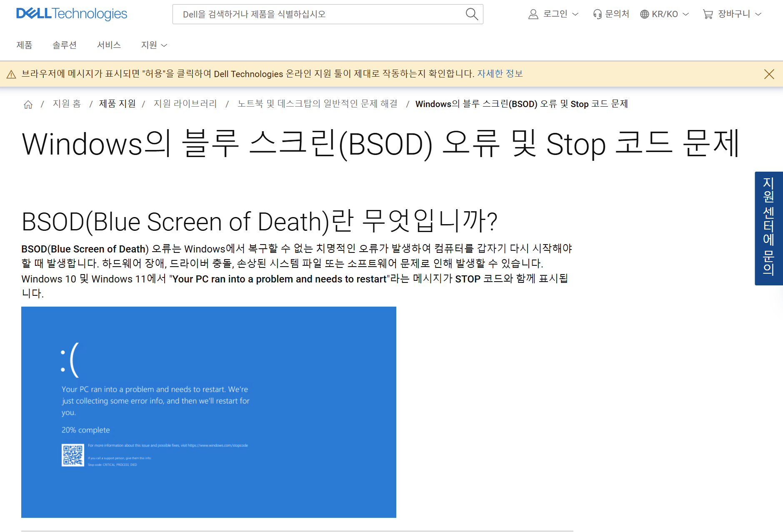Open the 지원 센터에 문의 side tab
783x532 pixels.
tap(769, 228)
